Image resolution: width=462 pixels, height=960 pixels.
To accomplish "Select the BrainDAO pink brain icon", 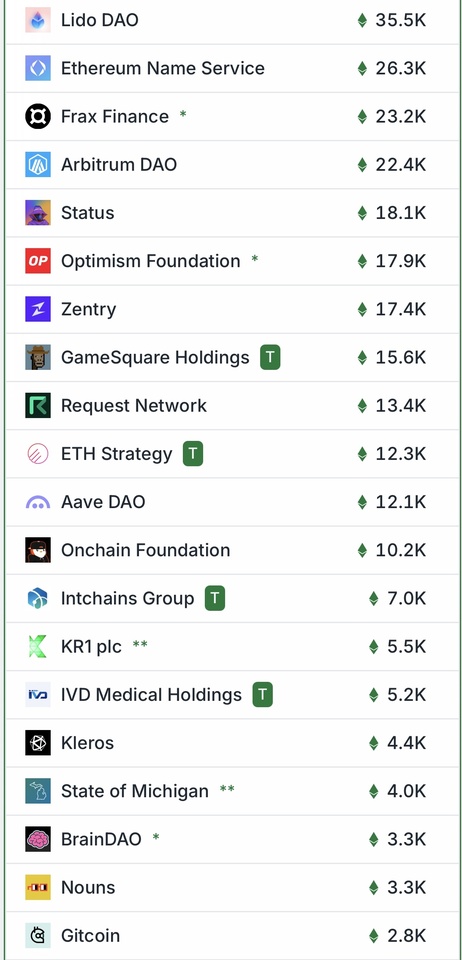I will click(38, 839).
